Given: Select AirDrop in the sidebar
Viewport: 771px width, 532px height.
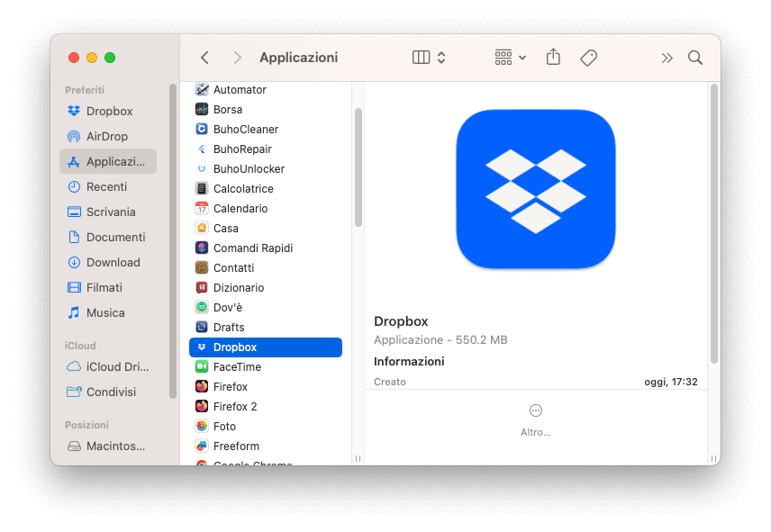Looking at the screenshot, I should [108, 136].
